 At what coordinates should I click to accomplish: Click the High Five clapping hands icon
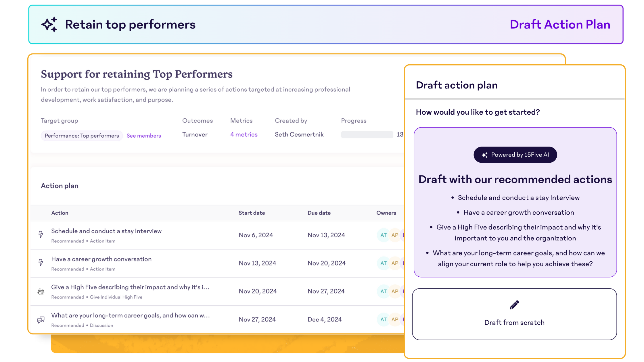click(41, 292)
